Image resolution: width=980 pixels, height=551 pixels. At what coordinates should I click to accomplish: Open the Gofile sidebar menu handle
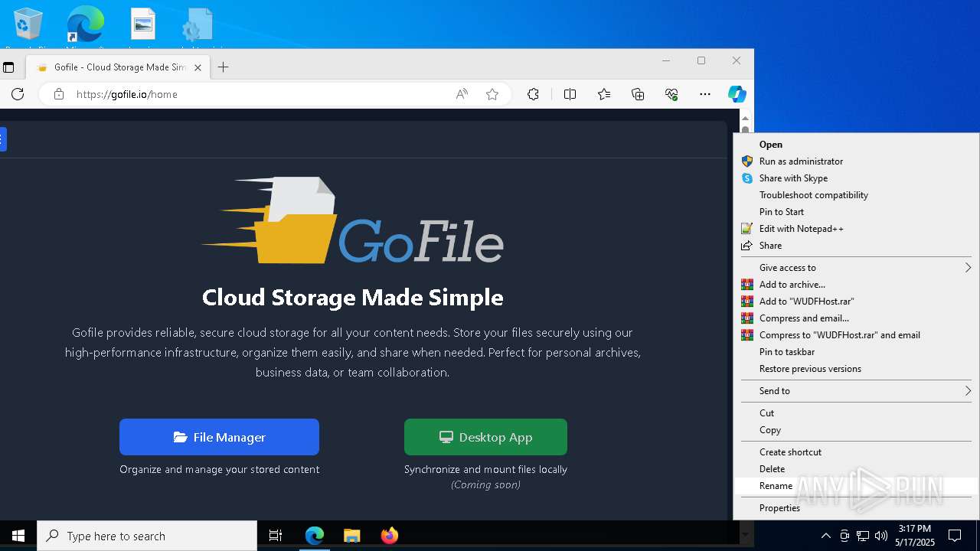pyautogui.click(x=3, y=139)
